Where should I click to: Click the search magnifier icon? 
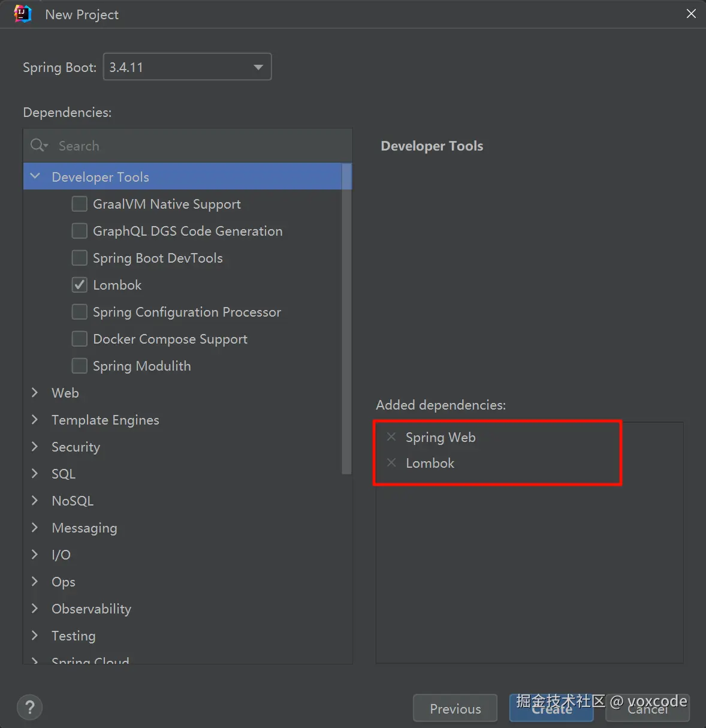pos(38,146)
